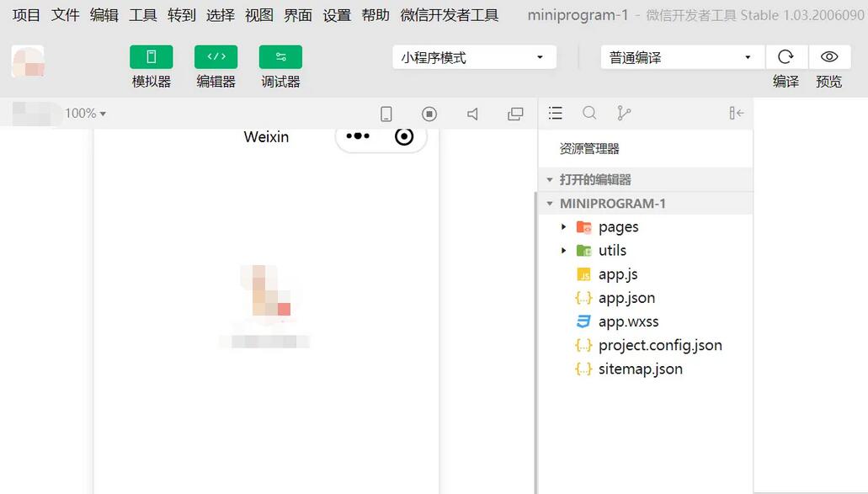Screen dimensions: 868x494
Task: Open the 转到 menu
Action: tap(182, 15)
